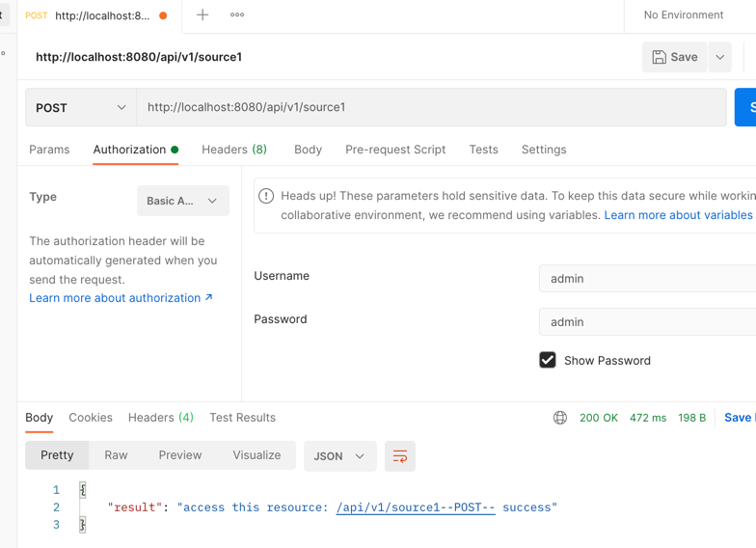This screenshot has width=756, height=548.
Task: Switch to response Test Results tab
Action: click(242, 418)
